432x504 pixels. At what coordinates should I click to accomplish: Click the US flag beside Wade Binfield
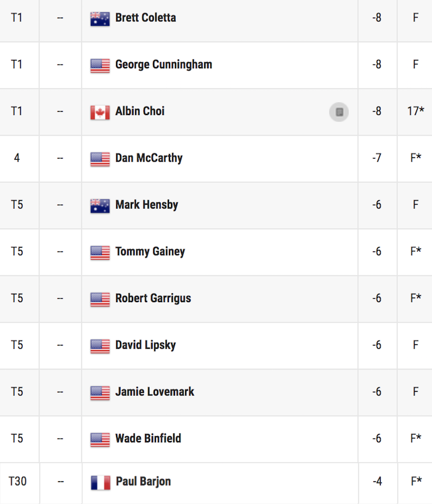pyautogui.click(x=100, y=440)
